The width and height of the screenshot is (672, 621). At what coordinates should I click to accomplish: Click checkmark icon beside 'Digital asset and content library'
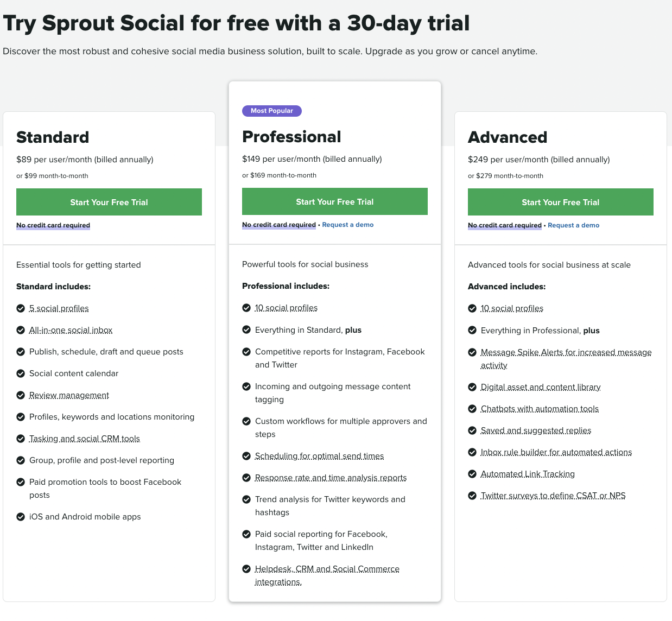tap(472, 387)
